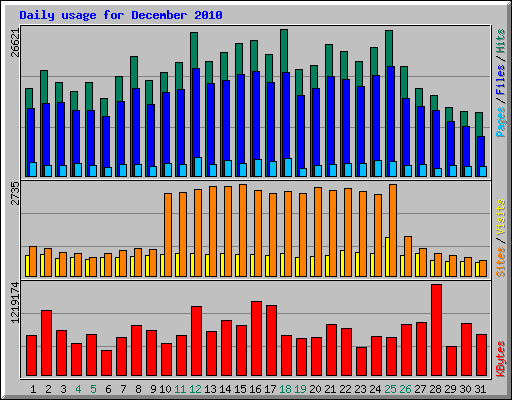Image resolution: width=512 pixels, height=400 pixels.
Task: Click green weekend day label 11
Action: pos(180,389)
